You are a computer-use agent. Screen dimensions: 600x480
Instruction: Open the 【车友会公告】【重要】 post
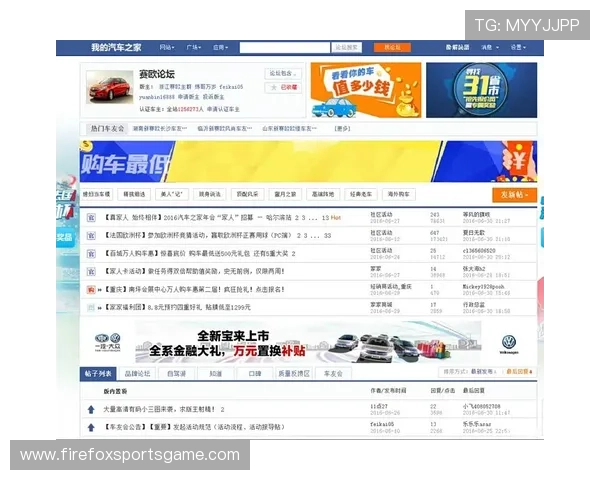(194, 427)
